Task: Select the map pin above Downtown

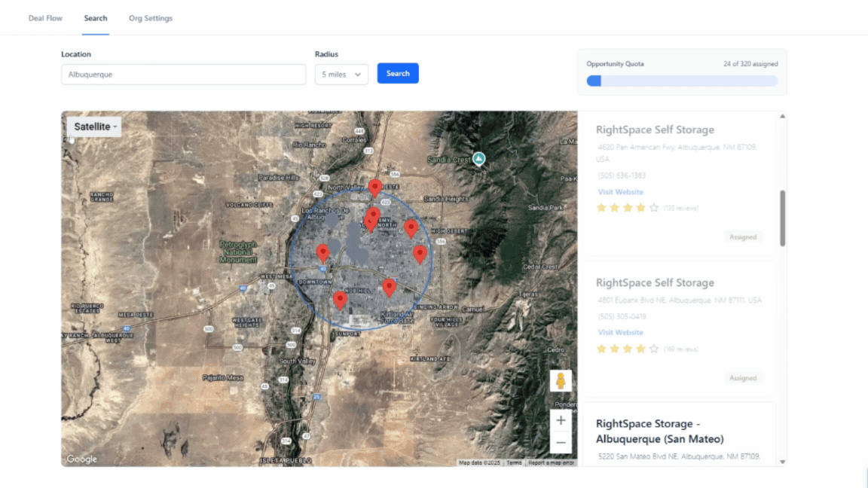Action: (x=322, y=253)
